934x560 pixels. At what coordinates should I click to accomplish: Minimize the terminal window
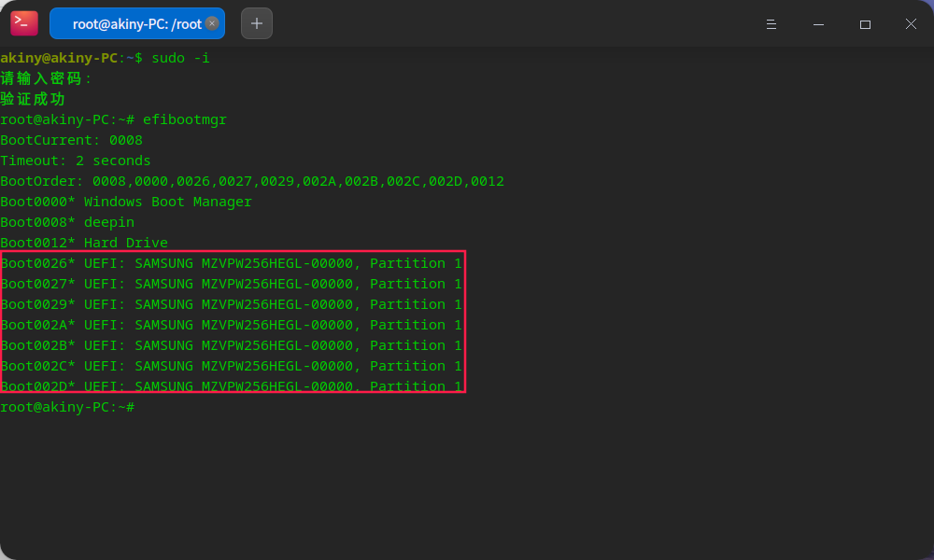coord(818,24)
